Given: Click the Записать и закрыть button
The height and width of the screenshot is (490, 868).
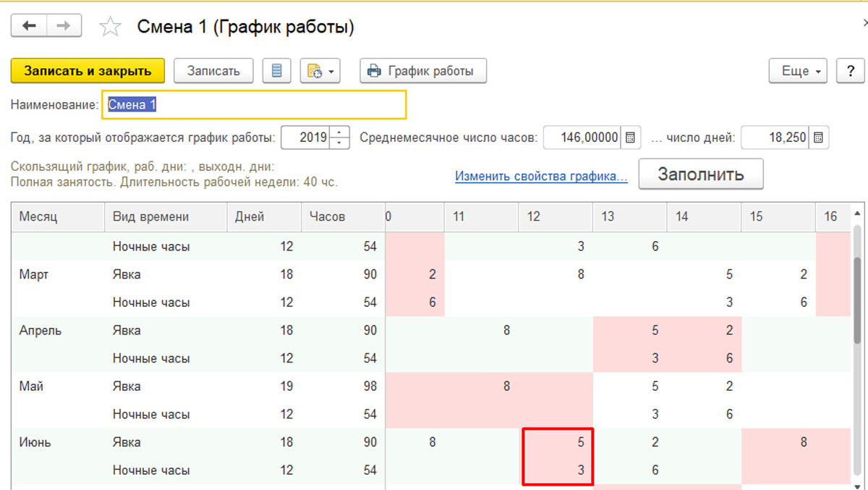Looking at the screenshot, I should pyautogui.click(x=88, y=71).
